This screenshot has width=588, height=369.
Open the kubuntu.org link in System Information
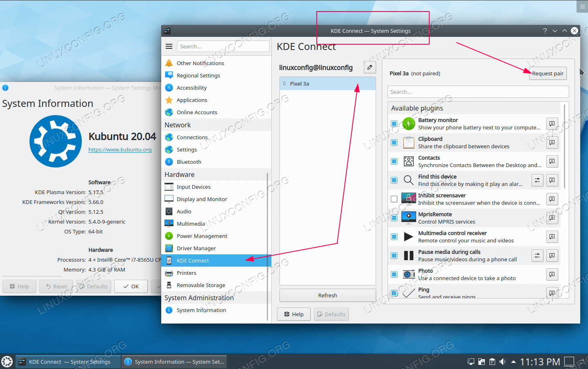tap(120, 149)
